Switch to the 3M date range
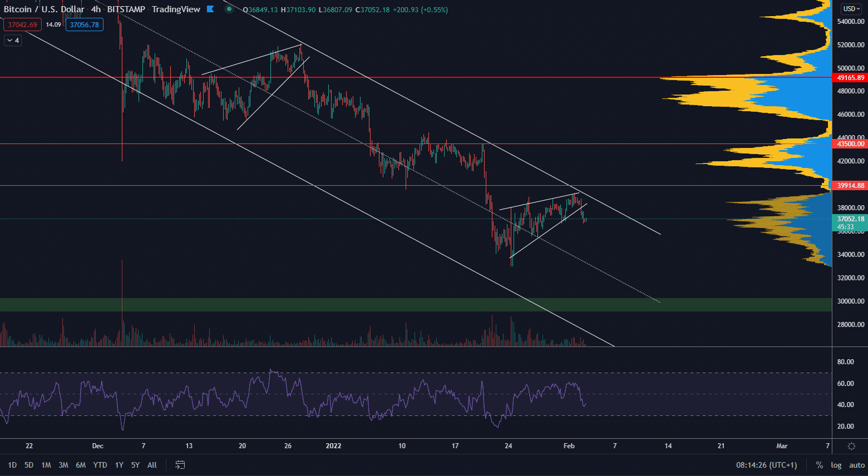Viewport: 868px width, 476px height. coord(63,465)
